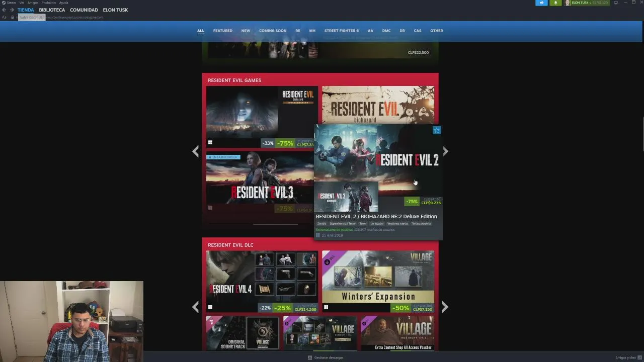Open the Resident Evil 7 Gold Edition card
This screenshot has width=644, height=362.
pyautogui.click(x=262, y=117)
